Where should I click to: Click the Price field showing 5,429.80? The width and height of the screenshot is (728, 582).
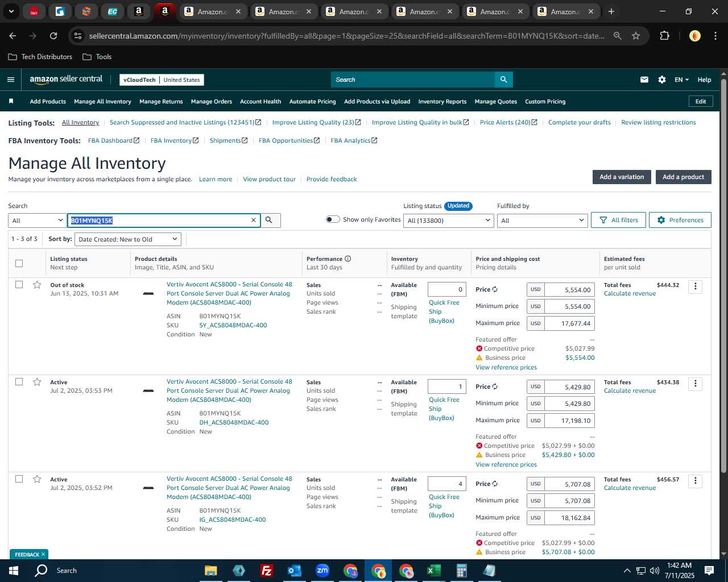click(x=569, y=387)
